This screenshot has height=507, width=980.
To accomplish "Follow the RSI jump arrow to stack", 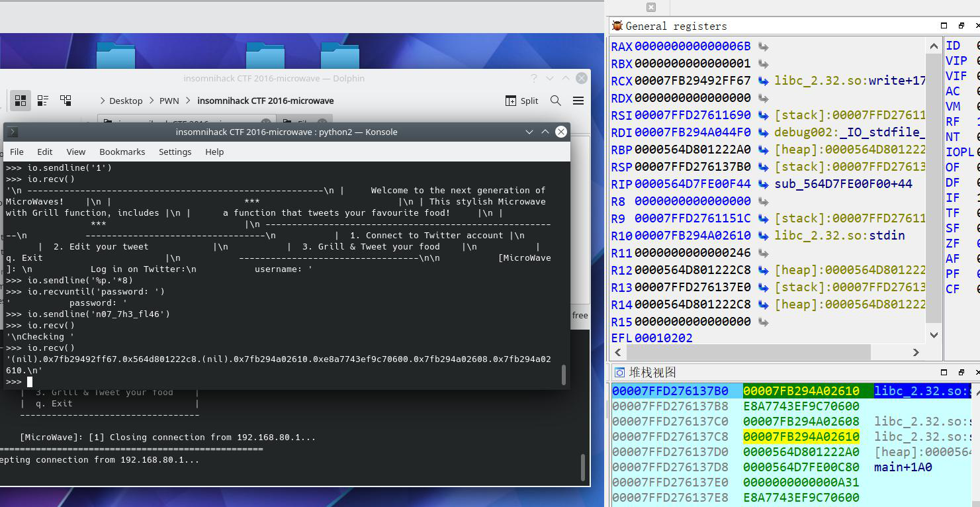I will click(x=763, y=116).
